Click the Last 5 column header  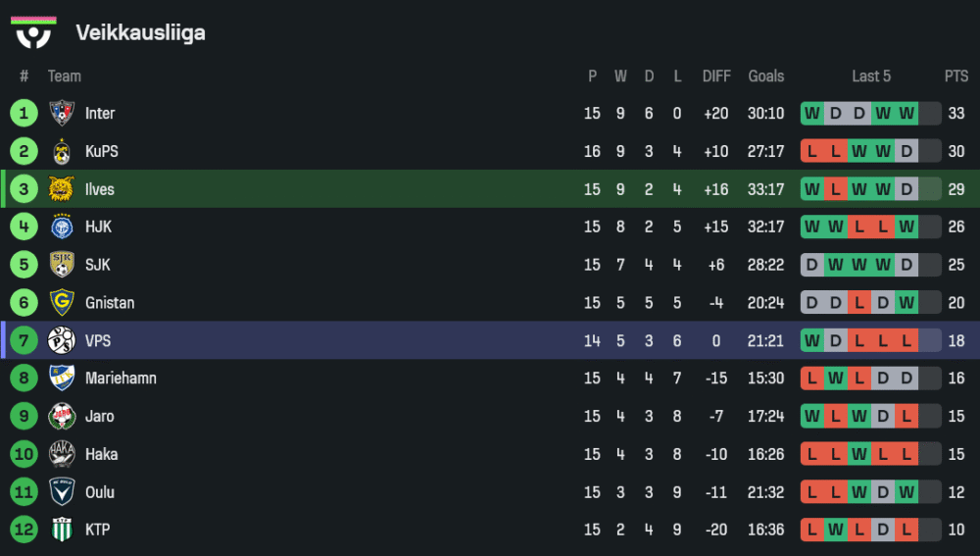(871, 76)
